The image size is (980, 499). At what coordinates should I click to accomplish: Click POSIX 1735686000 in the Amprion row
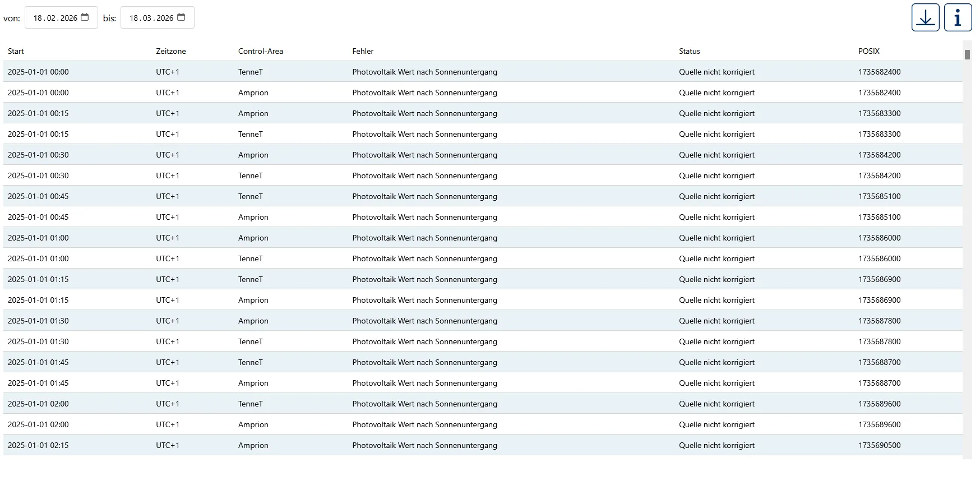point(880,238)
